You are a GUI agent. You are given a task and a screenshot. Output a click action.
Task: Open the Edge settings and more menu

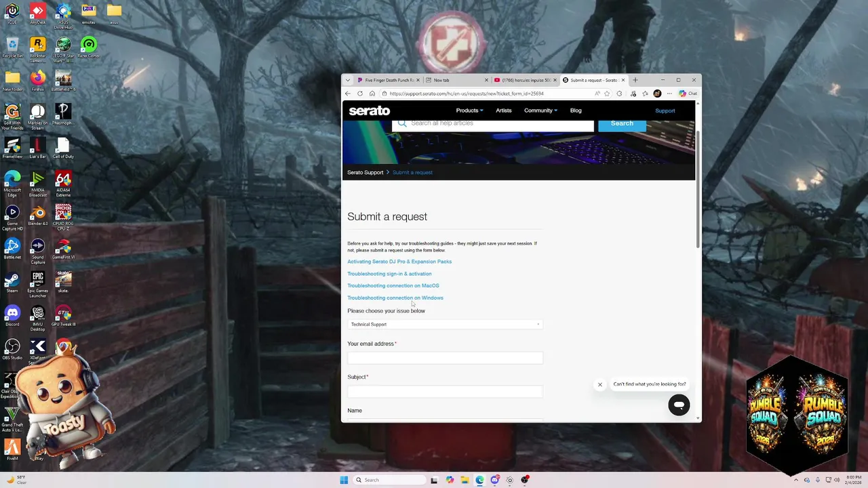[669, 94]
